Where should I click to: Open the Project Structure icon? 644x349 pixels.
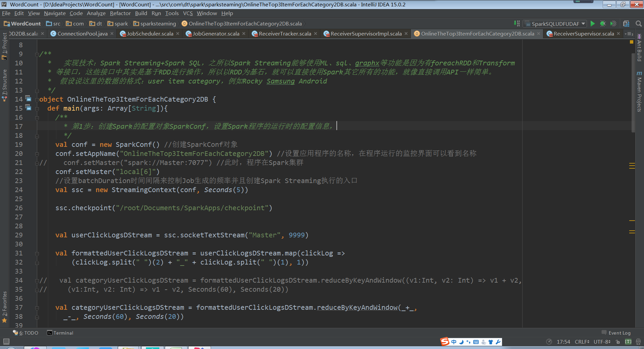click(626, 23)
